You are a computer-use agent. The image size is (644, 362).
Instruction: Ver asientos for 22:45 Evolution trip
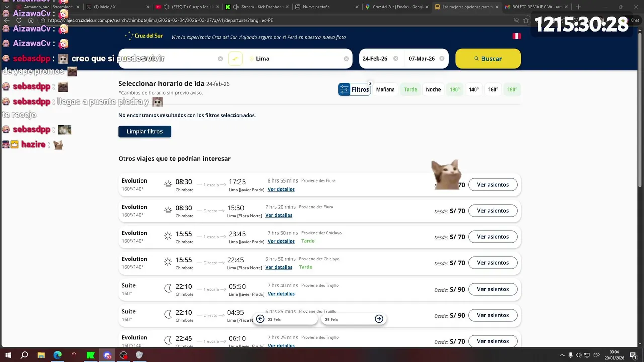(493, 341)
